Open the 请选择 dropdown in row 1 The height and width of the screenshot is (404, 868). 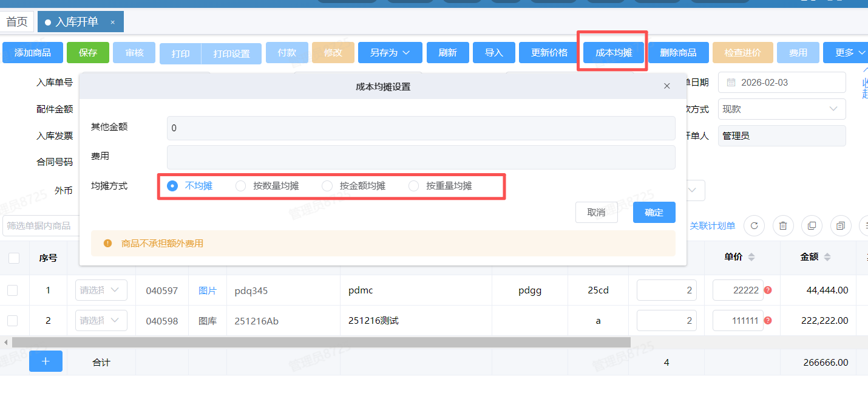[x=101, y=290]
